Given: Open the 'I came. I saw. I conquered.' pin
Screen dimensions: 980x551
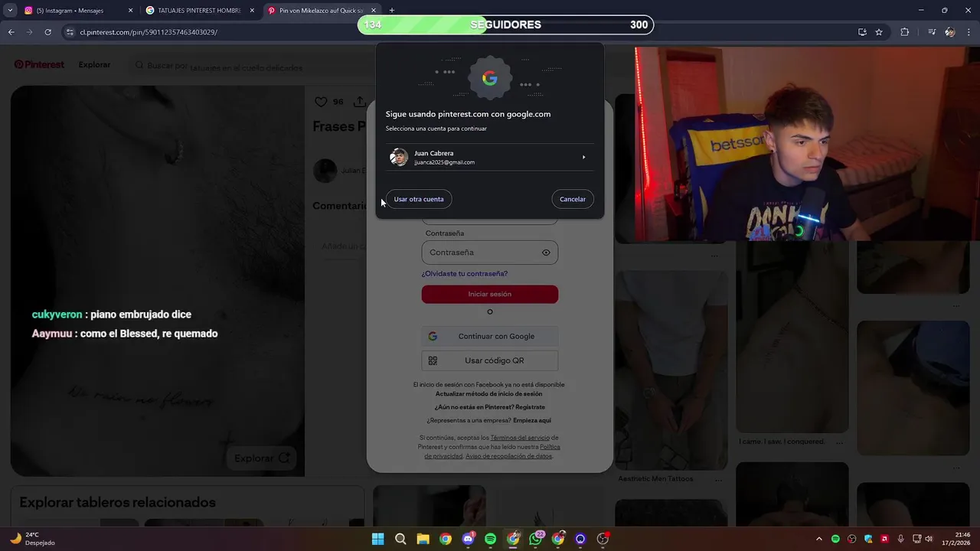Looking at the screenshot, I should 792,337.
